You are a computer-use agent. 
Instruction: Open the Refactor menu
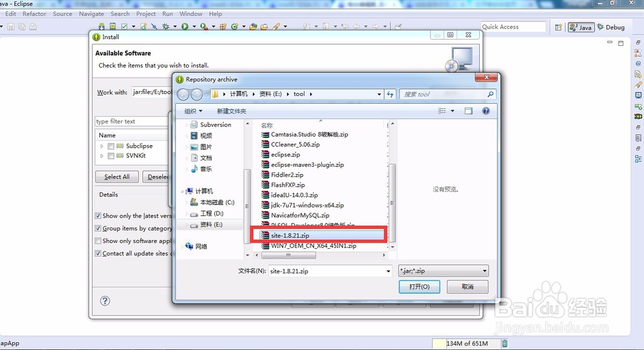(x=35, y=14)
